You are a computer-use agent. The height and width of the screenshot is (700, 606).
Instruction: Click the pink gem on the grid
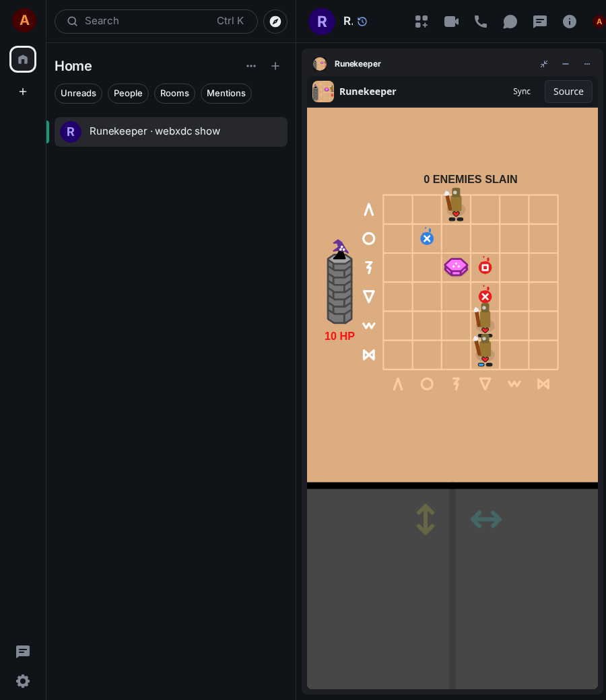(456, 267)
